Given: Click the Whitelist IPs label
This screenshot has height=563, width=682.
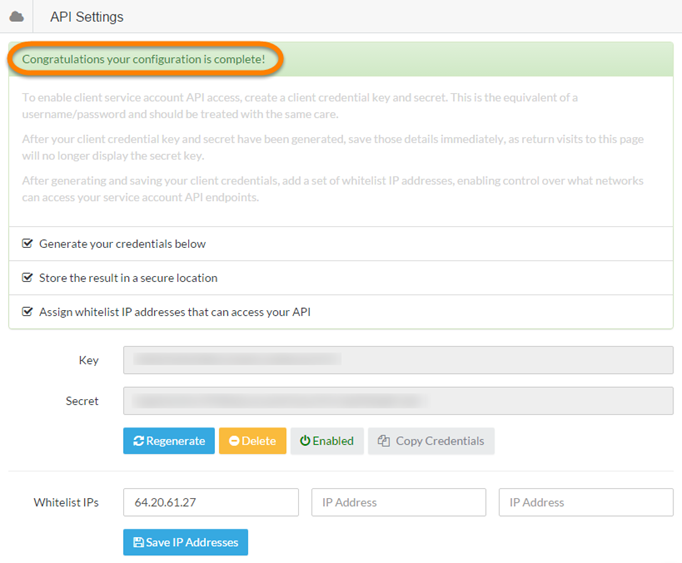Looking at the screenshot, I should click(x=66, y=502).
